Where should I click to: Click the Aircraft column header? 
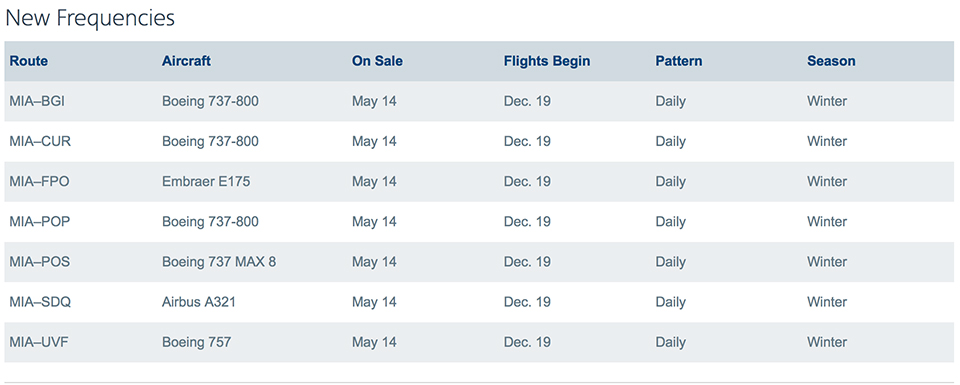click(186, 61)
